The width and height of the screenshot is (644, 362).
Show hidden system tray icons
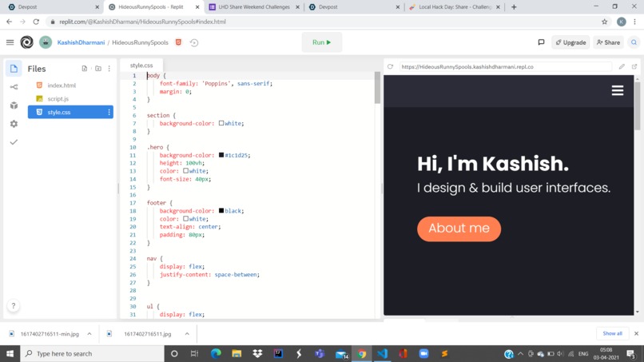click(520, 353)
